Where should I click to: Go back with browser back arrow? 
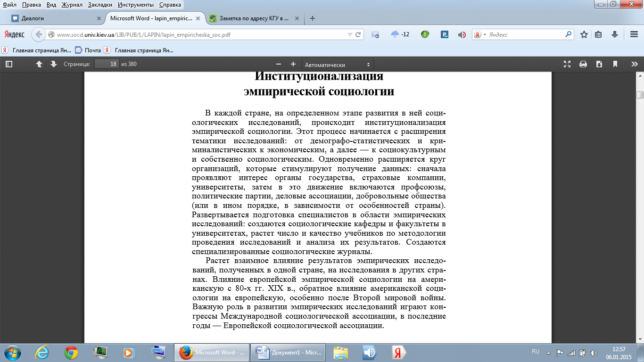tap(39, 34)
